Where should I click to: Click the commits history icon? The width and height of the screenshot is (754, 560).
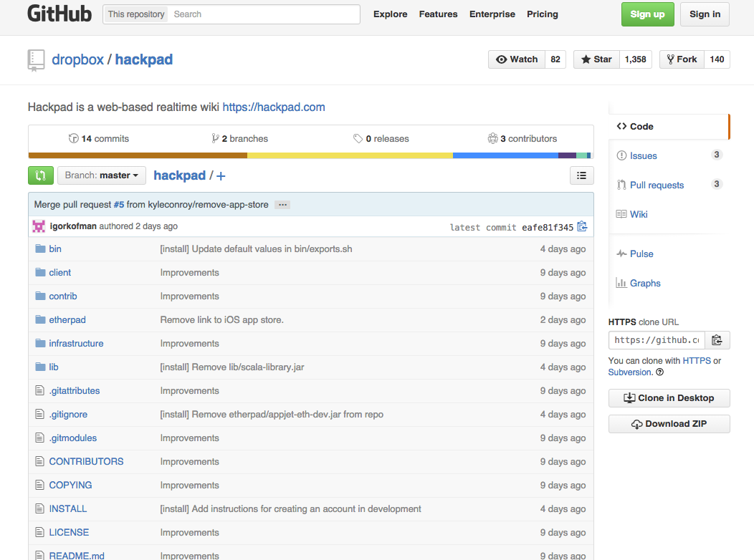pos(74,138)
